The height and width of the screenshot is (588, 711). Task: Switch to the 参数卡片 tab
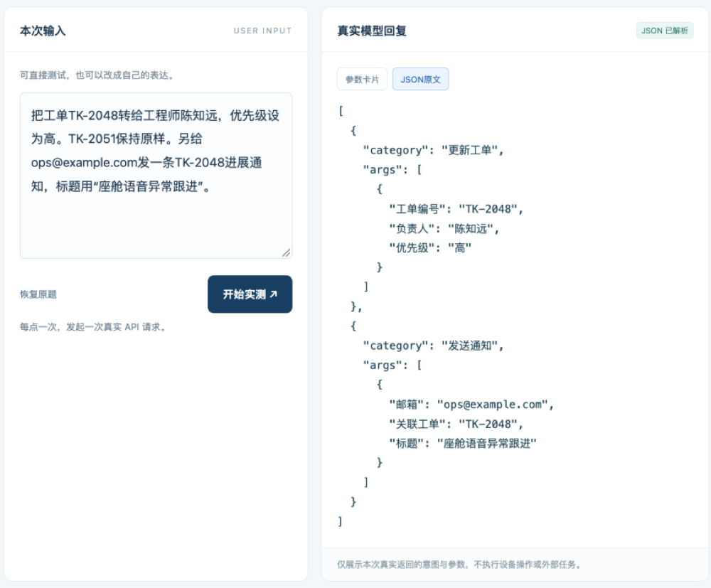(362, 80)
